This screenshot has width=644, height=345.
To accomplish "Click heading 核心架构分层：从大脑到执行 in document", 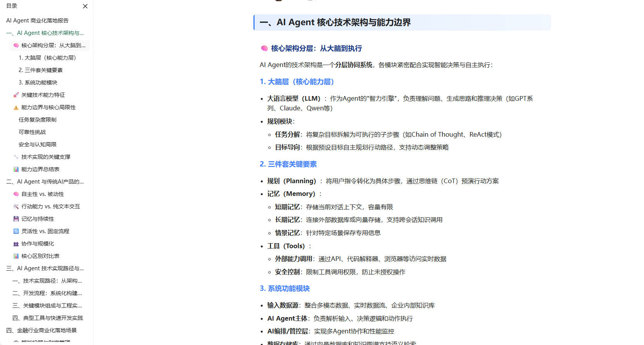I will (x=317, y=48).
